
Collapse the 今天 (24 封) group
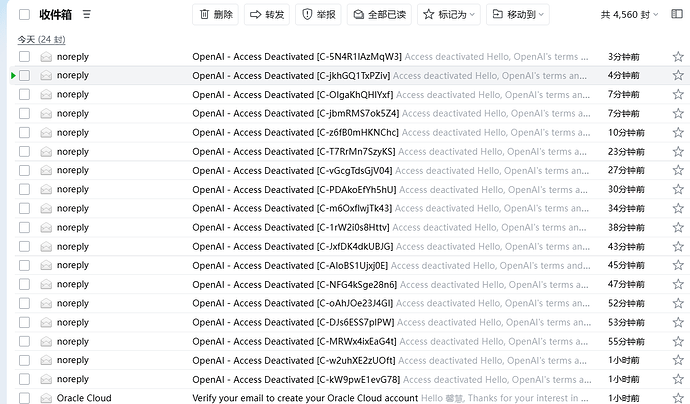click(41, 40)
